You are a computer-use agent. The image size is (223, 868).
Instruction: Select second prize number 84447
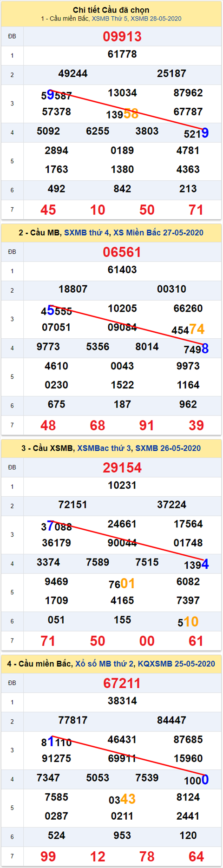click(x=172, y=720)
